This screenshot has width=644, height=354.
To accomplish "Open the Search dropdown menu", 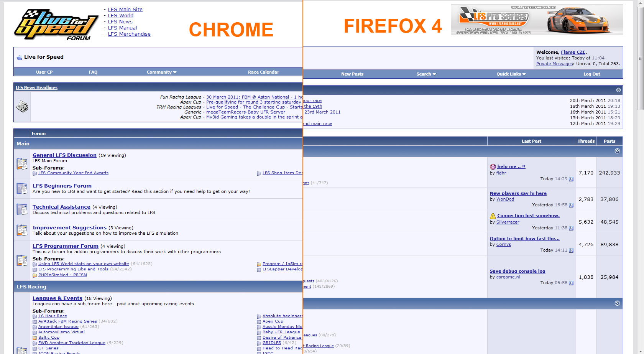I will click(426, 74).
